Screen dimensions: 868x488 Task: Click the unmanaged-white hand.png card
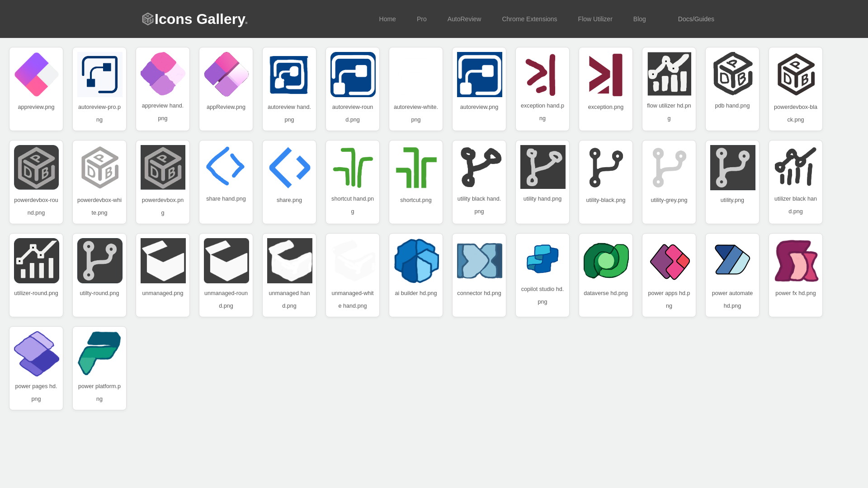pyautogui.click(x=353, y=275)
